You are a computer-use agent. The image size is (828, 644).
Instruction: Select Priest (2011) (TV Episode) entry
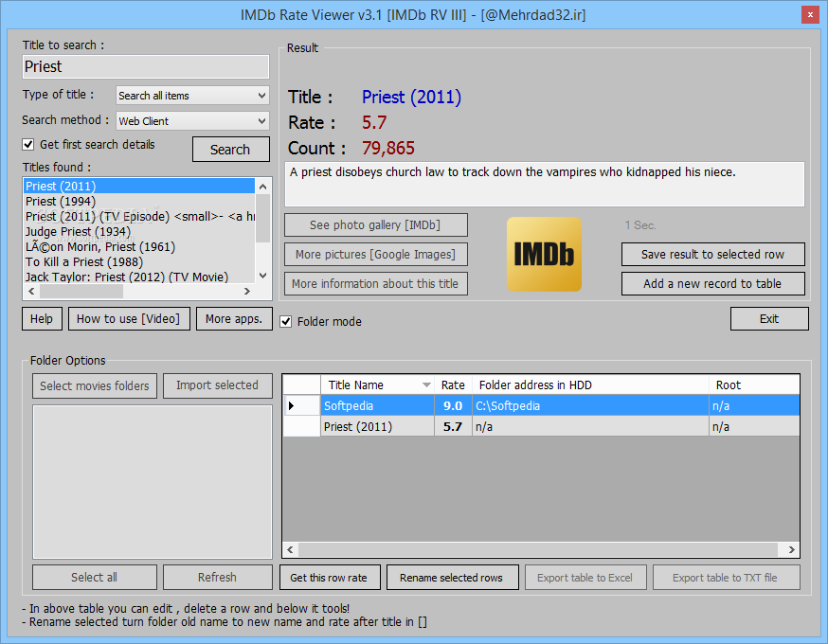(139, 217)
